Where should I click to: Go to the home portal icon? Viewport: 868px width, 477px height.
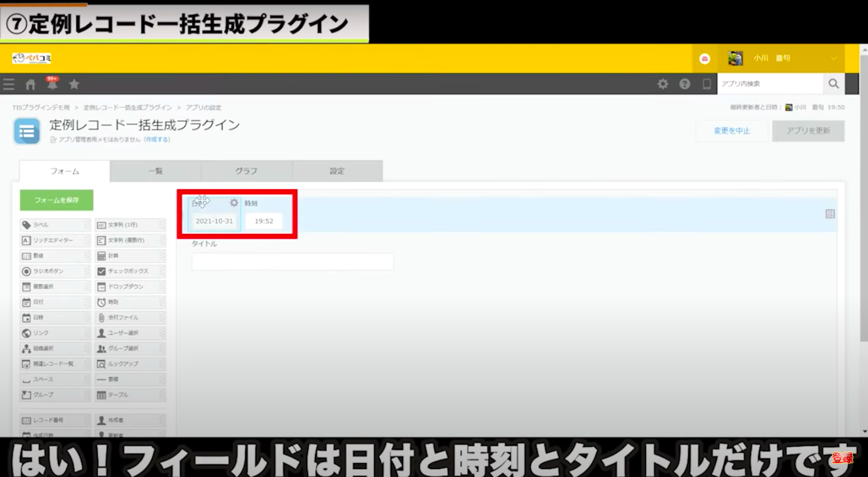point(31,84)
